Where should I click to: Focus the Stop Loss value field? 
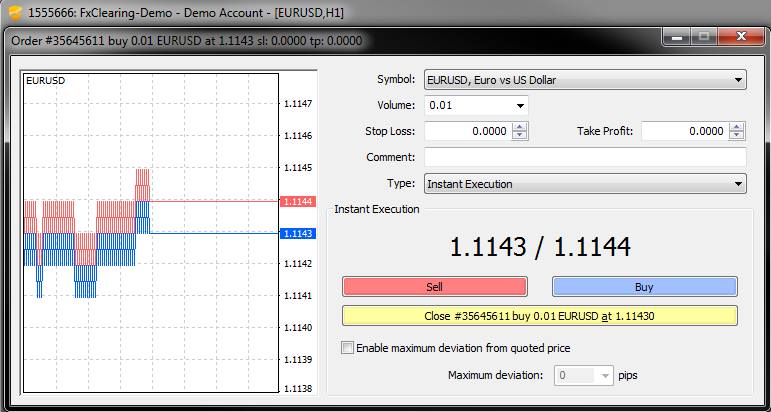(x=468, y=131)
